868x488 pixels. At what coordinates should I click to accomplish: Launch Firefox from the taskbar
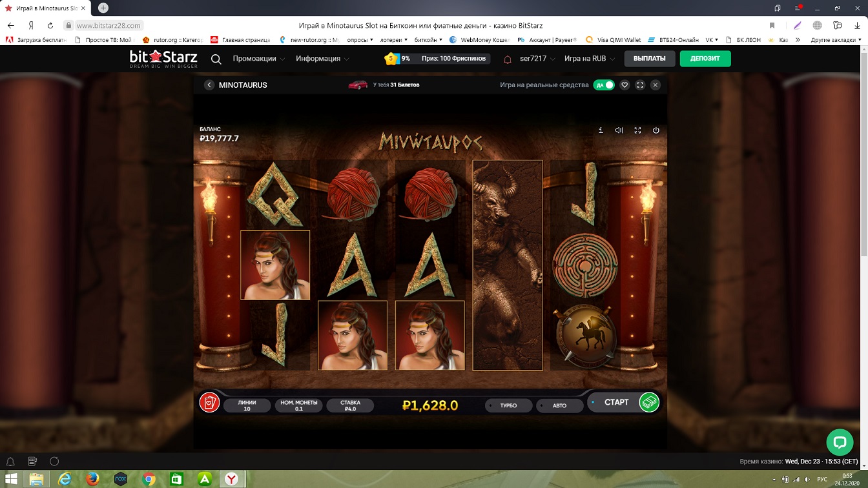(92, 479)
